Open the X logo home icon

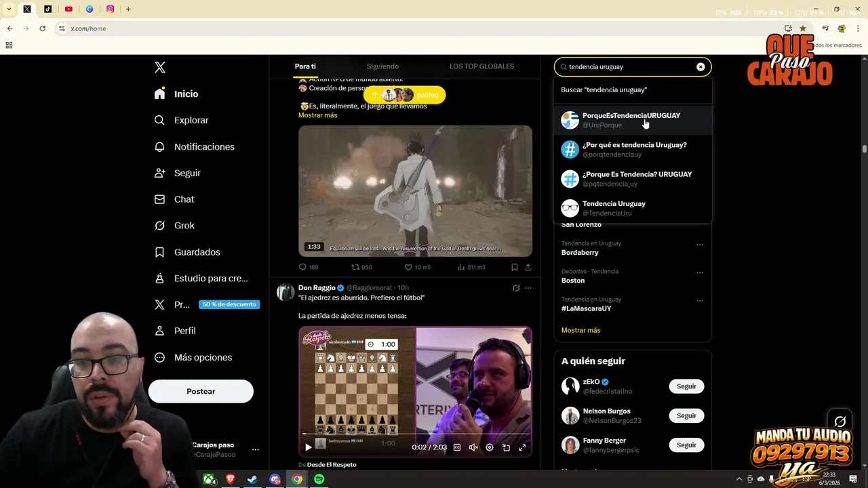point(159,67)
